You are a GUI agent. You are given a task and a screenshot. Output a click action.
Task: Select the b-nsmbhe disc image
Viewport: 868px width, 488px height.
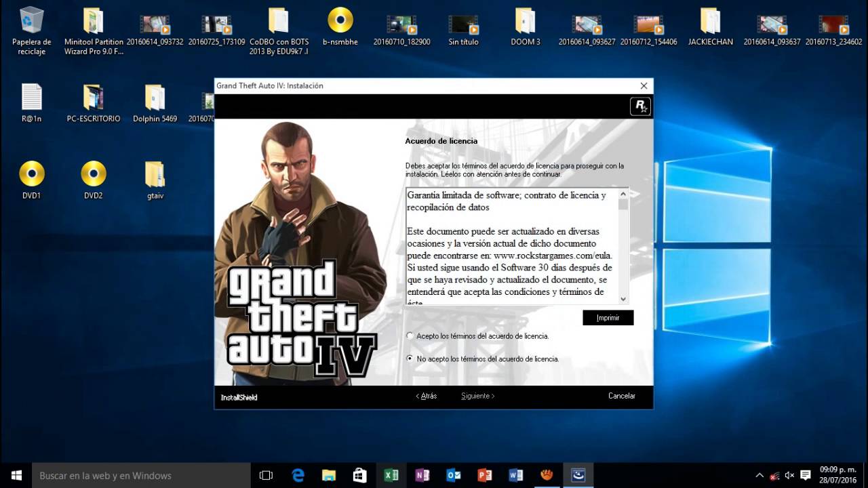tap(340, 27)
